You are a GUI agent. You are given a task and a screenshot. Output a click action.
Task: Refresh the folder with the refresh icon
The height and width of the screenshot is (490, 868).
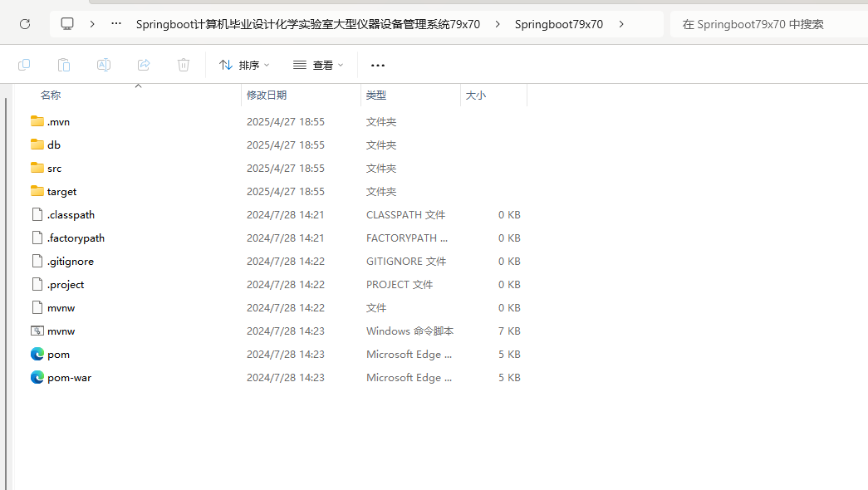point(24,24)
